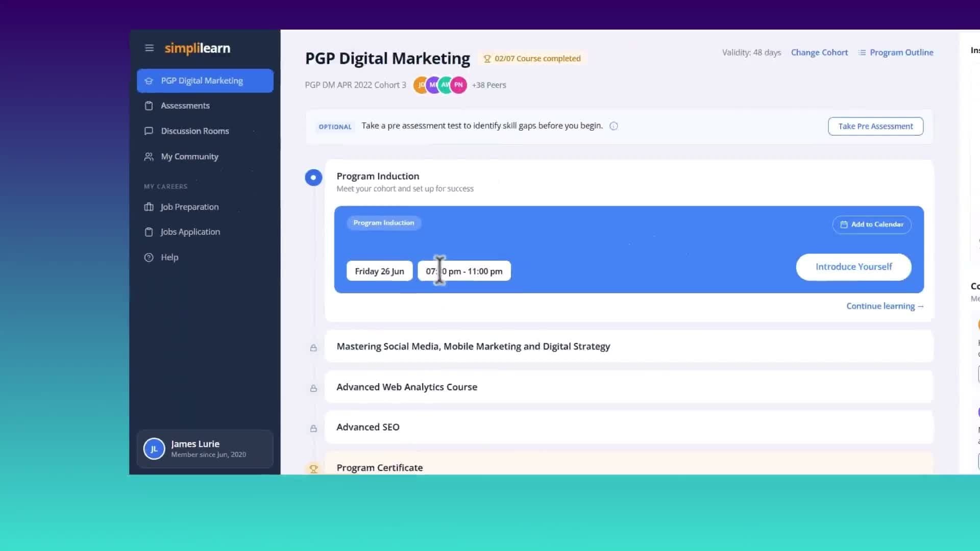This screenshot has width=980, height=551.
Task: Expand the Program Certificate row
Action: click(x=629, y=463)
